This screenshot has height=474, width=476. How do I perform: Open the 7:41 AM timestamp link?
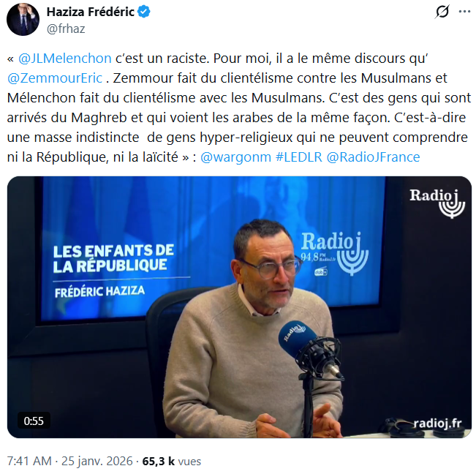(x=29, y=461)
